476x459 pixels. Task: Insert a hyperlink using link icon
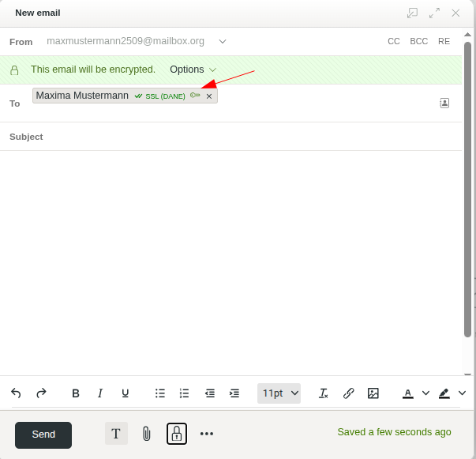[348, 393]
